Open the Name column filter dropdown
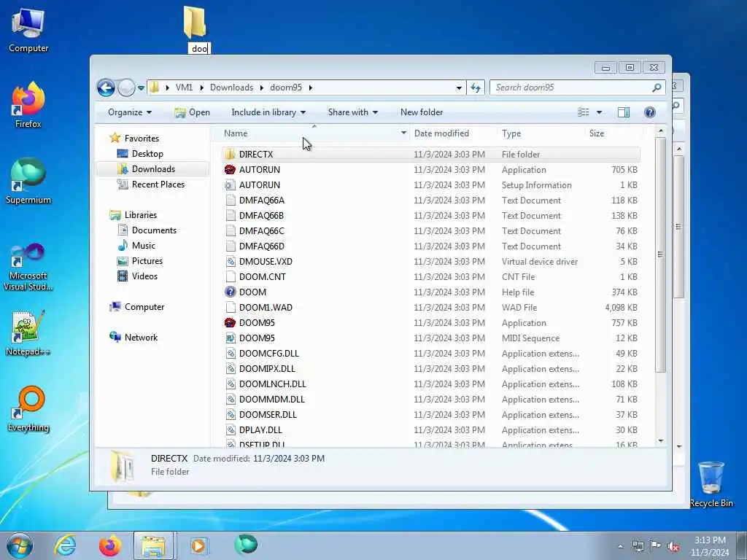747x560 pixels. pyautogui.click(x=403, y=133)
